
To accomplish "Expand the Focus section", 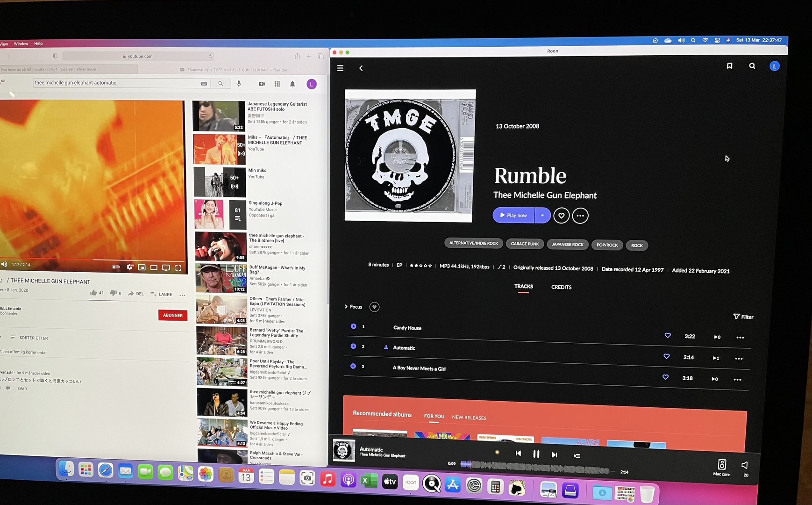I will click(x=353, y=307).
